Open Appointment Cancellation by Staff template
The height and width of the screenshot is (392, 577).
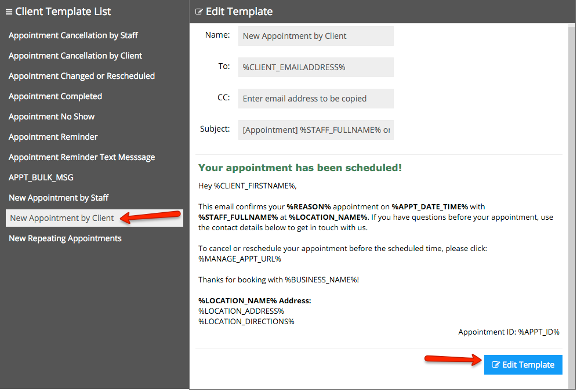click(73, 35)
